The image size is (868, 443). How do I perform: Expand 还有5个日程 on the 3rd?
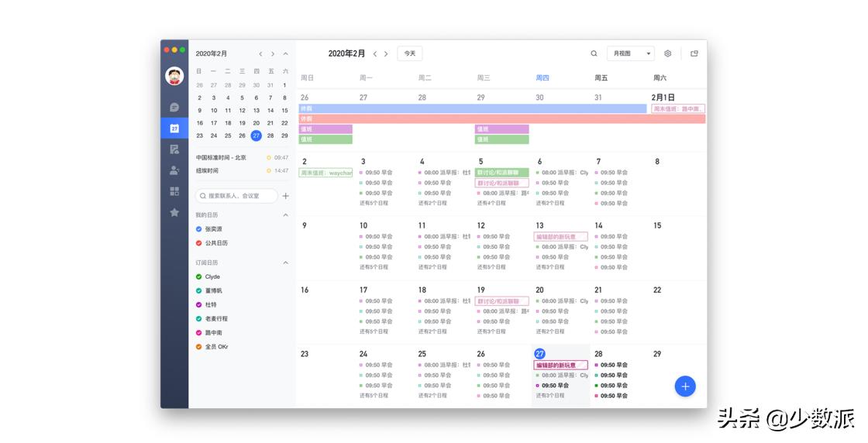(x=374, y=204)
